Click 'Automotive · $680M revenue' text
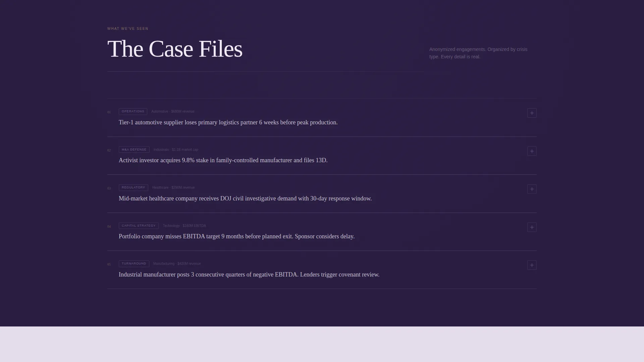Viewport: 644px width, 362px height. click(x=173, y=112)
